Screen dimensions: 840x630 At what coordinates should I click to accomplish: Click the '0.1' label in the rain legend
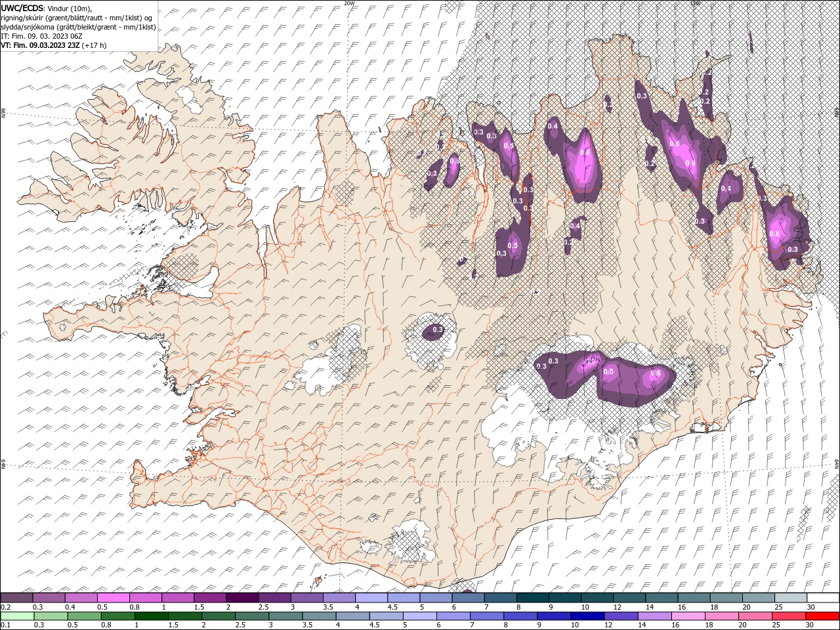coord(5,625)
